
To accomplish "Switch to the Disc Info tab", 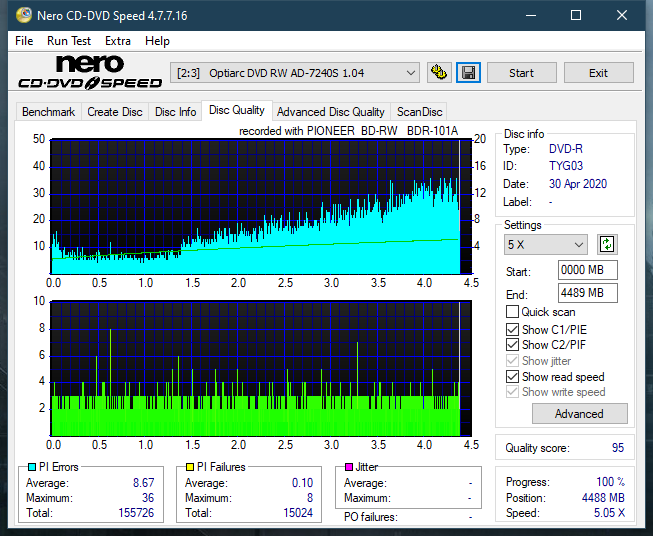I will pos(175,112).
